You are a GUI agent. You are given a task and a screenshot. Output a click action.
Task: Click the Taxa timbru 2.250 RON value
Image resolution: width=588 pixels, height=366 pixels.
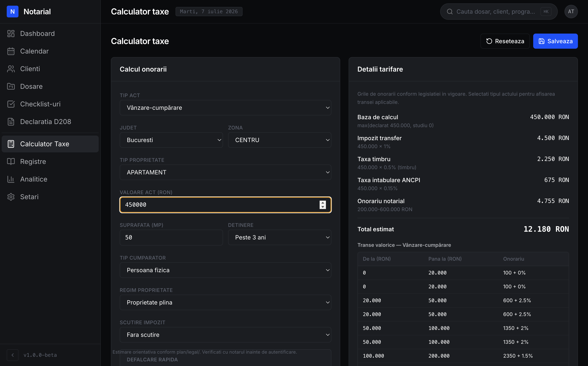point(553,159)
